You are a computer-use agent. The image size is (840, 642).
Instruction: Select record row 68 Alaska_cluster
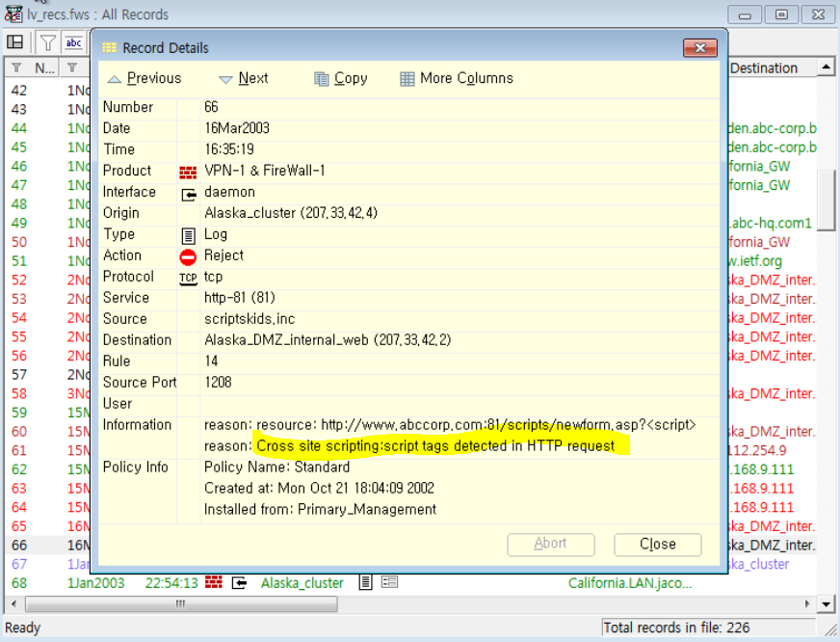(411, 583)
